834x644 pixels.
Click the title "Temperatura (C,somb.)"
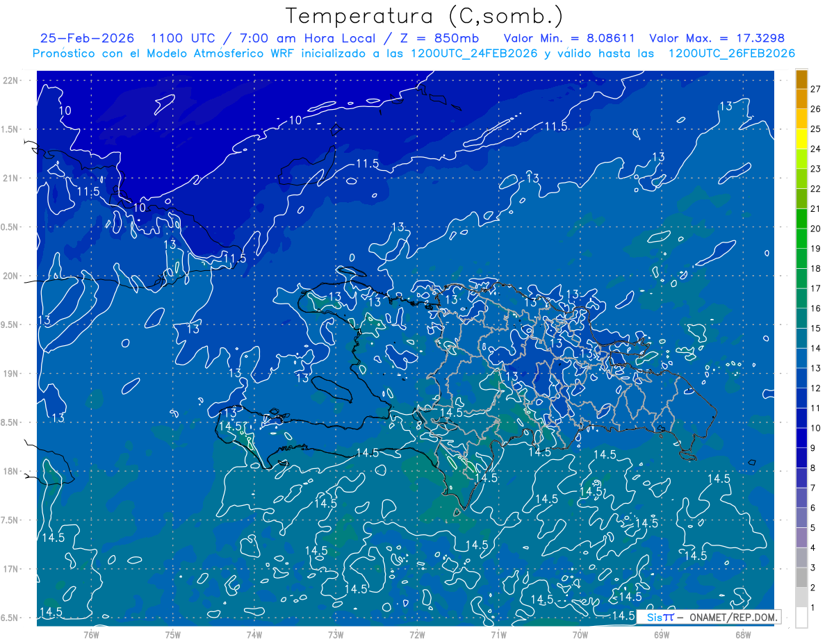425,16
